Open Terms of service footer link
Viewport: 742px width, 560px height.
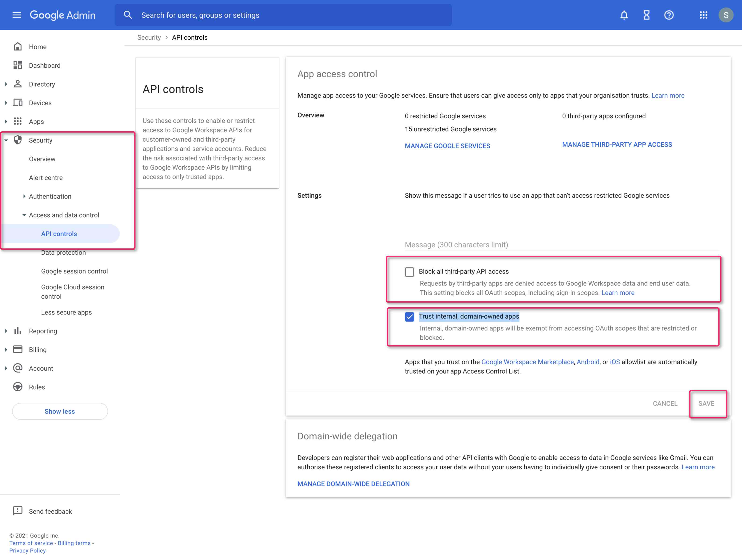[31, 543]
